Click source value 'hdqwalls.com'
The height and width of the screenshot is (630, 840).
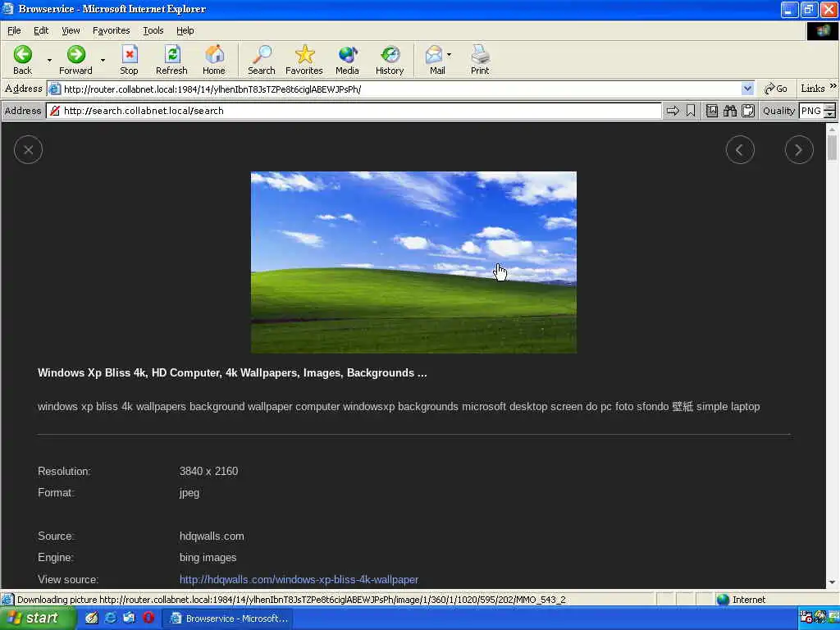(x=212, y=536)
